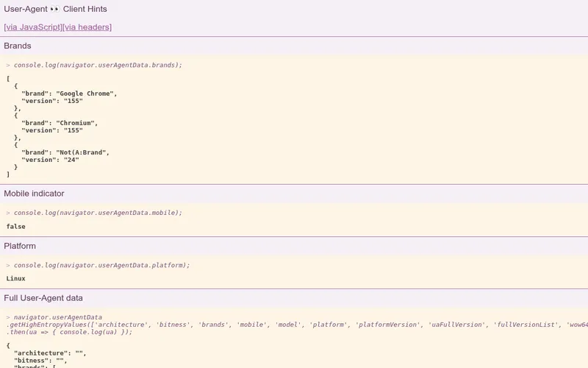This screenshot has height=368, width=588.
Task: Click the 'false' mobile output value
Action: [x=15, y=227]
